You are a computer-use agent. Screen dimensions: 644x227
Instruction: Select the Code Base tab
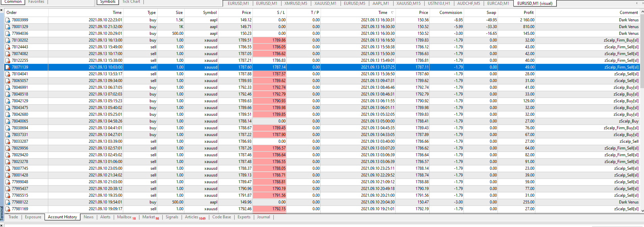tap(222, 217)
